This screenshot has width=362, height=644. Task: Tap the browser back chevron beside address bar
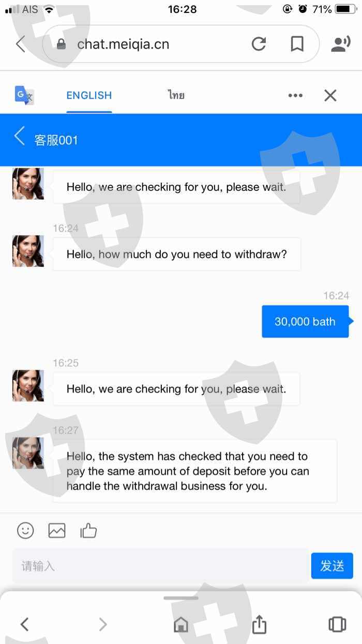pyautogui.click(x=21, y=44)
